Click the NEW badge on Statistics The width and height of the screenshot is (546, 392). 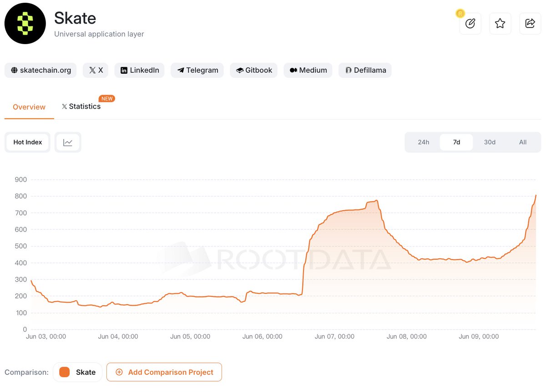(107, 98)
